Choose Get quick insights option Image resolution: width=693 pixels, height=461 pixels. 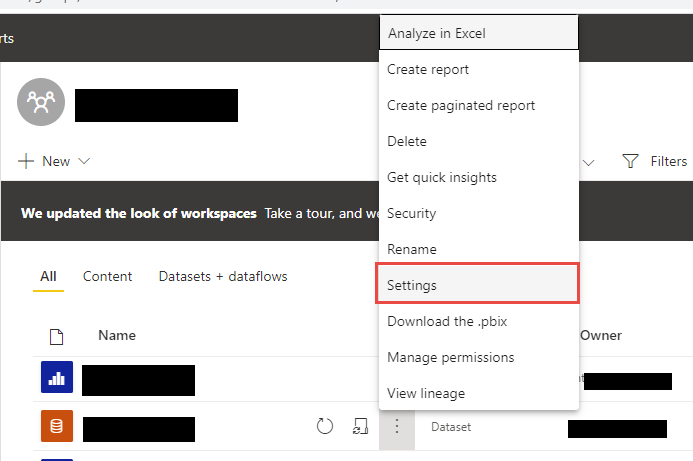pyautogui.click(x=442, y=177)
